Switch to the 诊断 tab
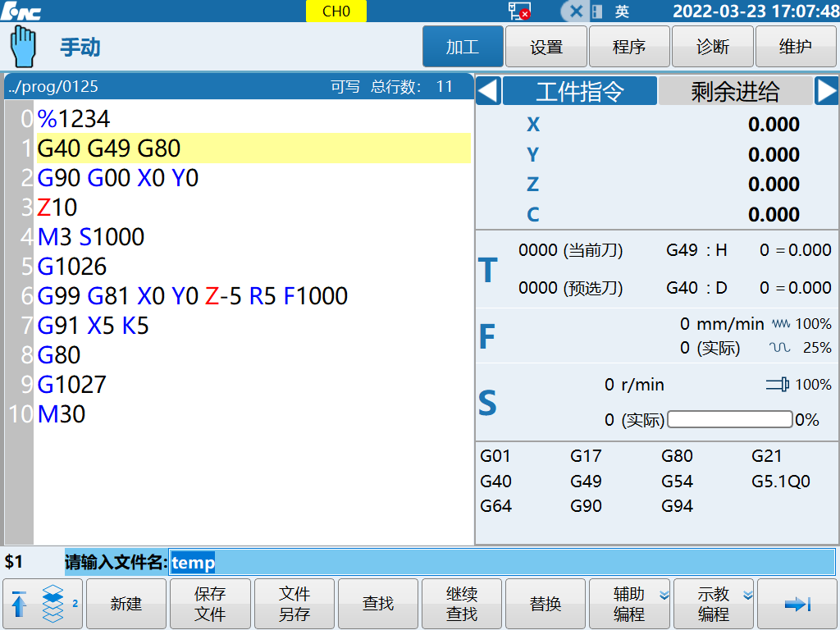 712,47
